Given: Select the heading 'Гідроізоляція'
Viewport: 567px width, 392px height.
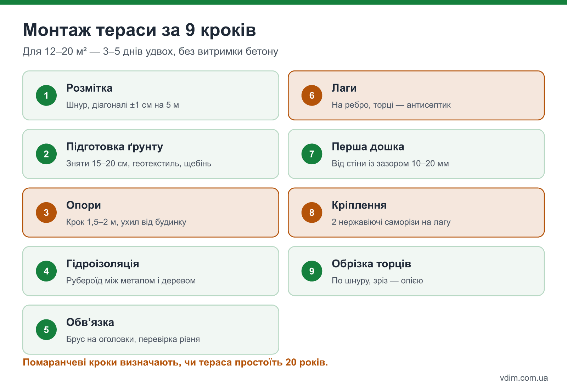Looking at the screenshot, I should click(103, 264).
